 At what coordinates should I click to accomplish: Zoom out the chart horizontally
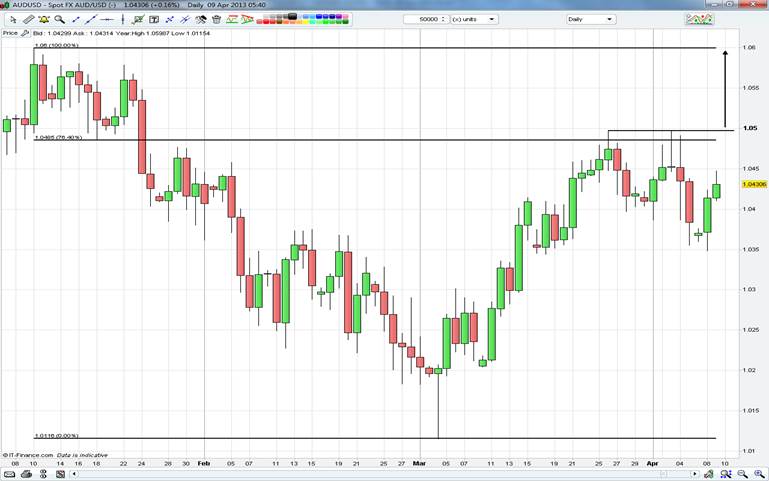[x=743, y=474]
